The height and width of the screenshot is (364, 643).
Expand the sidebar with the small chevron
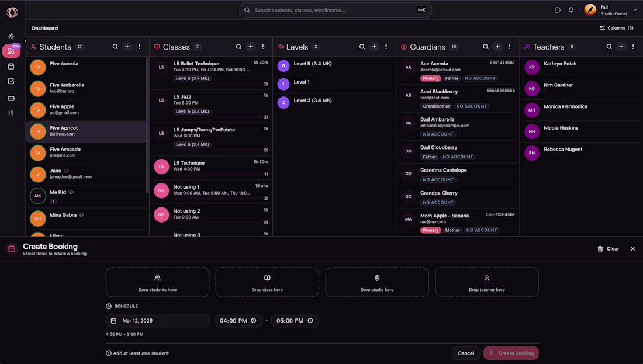[25, 41]
